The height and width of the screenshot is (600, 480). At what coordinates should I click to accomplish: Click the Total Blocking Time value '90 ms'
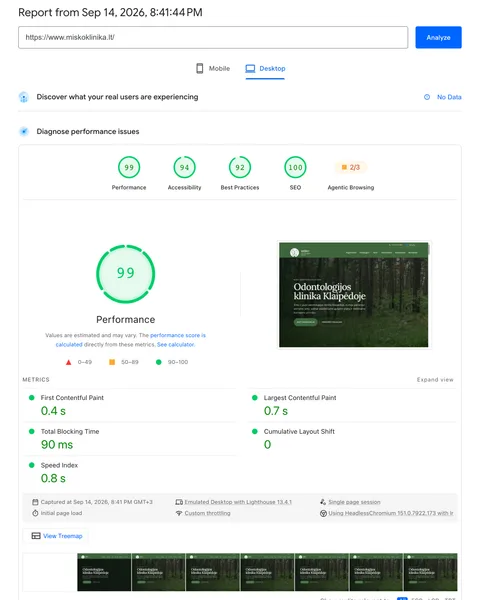57,445
